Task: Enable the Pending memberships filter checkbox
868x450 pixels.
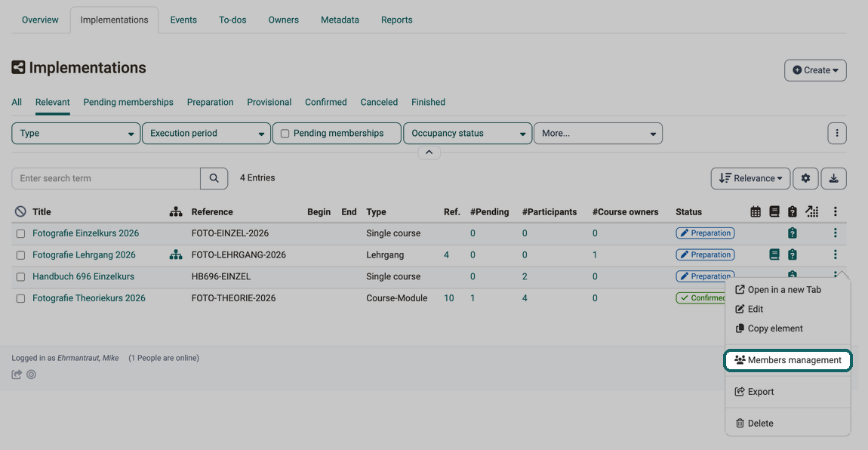Action: point(285,134)
